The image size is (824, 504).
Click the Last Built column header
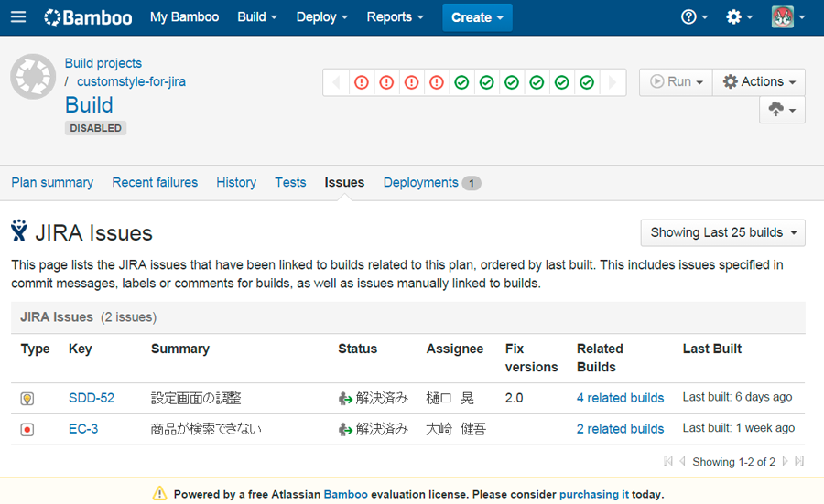point(712,349)
